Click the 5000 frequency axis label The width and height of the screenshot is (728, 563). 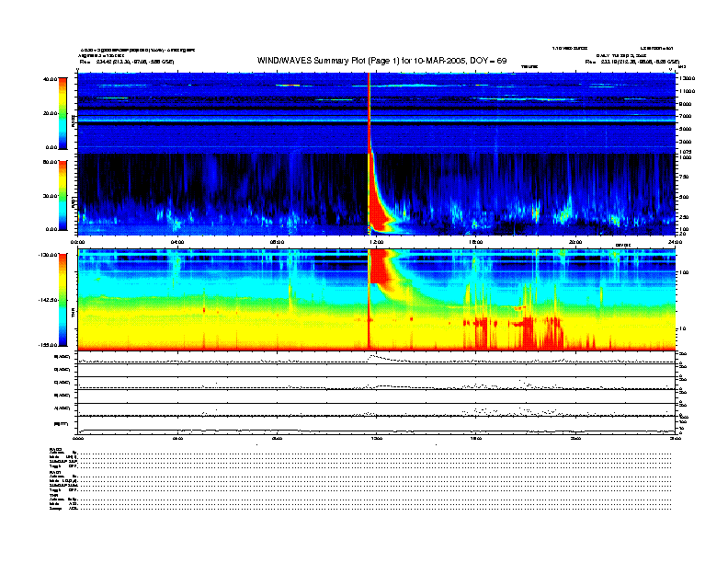[x=687, y=129]
